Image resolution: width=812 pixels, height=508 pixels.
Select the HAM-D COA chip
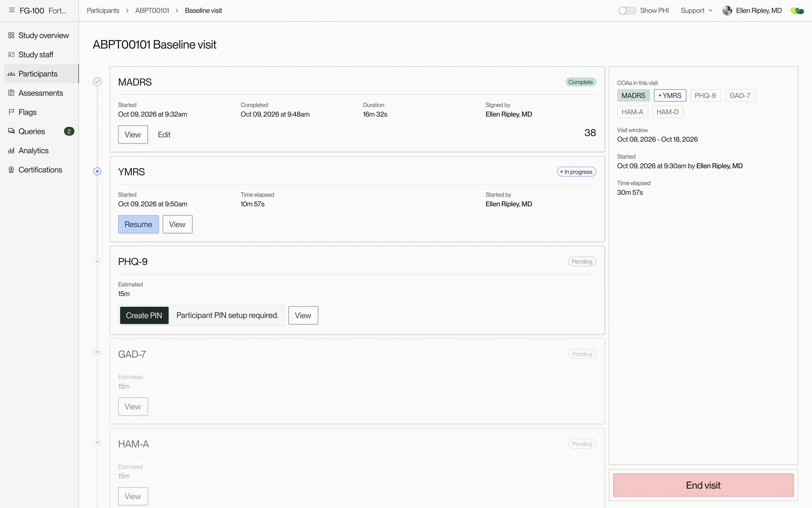pos(667,112)
